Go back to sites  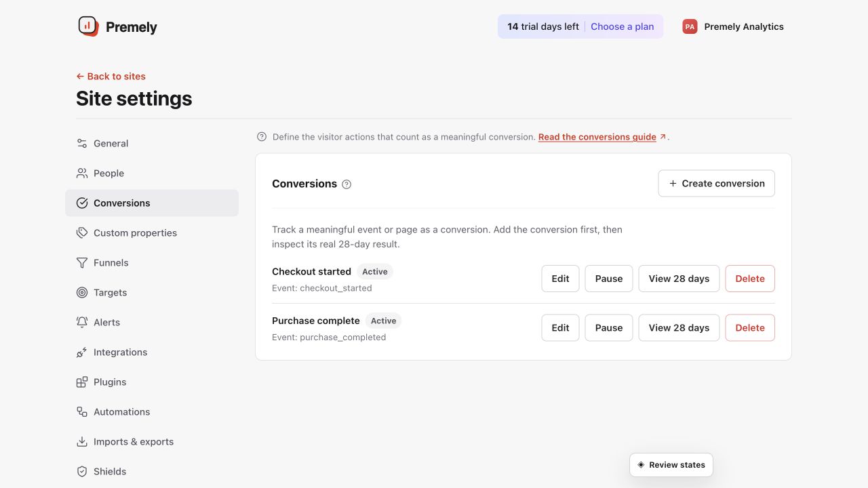(111, 77)
